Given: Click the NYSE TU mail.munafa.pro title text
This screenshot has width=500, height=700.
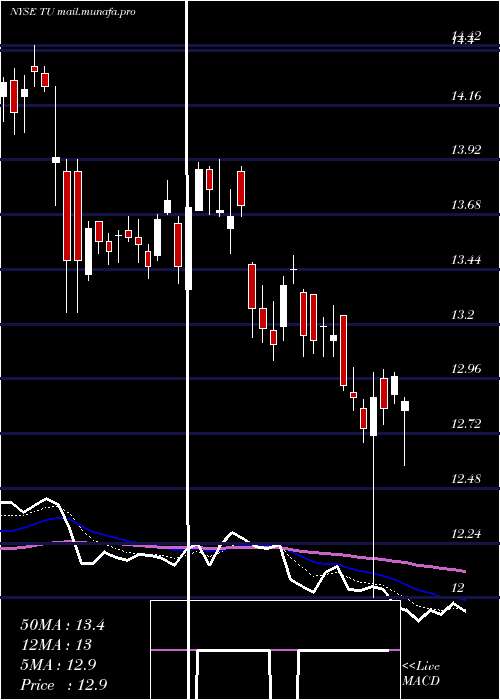Looking at the screenshot, I should coord(73,12).
